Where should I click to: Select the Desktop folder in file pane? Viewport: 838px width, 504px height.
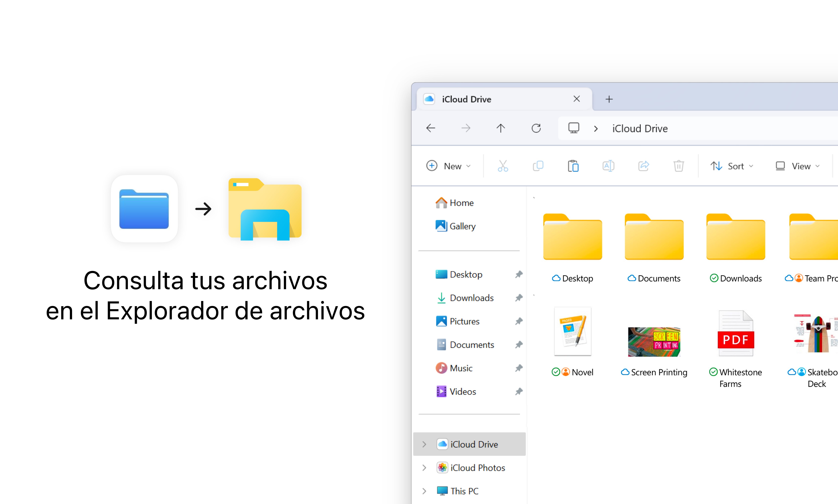coord(573,248)
